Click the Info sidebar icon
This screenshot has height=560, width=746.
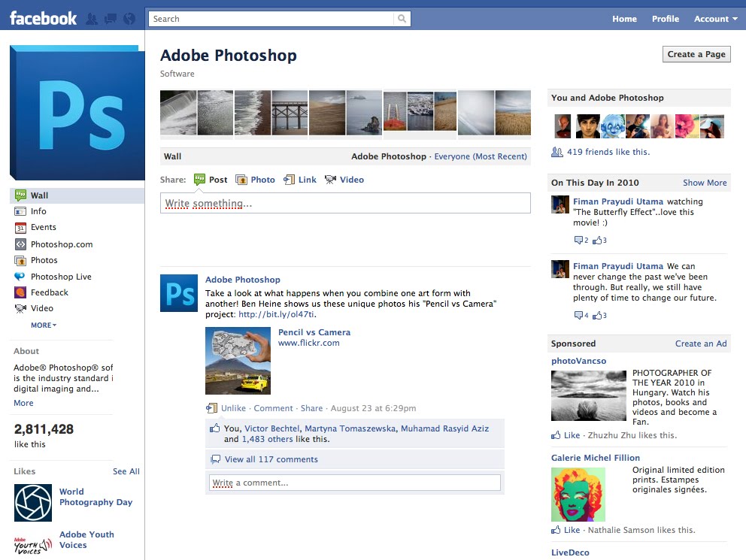pos(20,211)
